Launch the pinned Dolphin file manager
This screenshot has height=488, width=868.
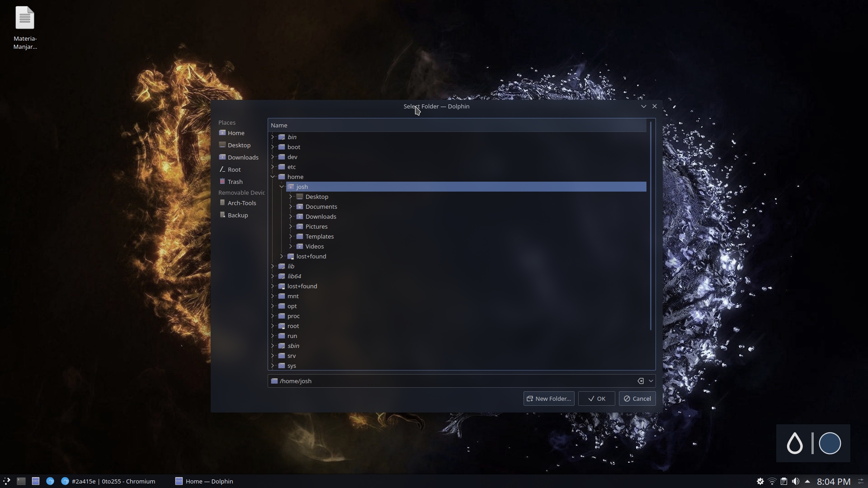pos(36,481)
